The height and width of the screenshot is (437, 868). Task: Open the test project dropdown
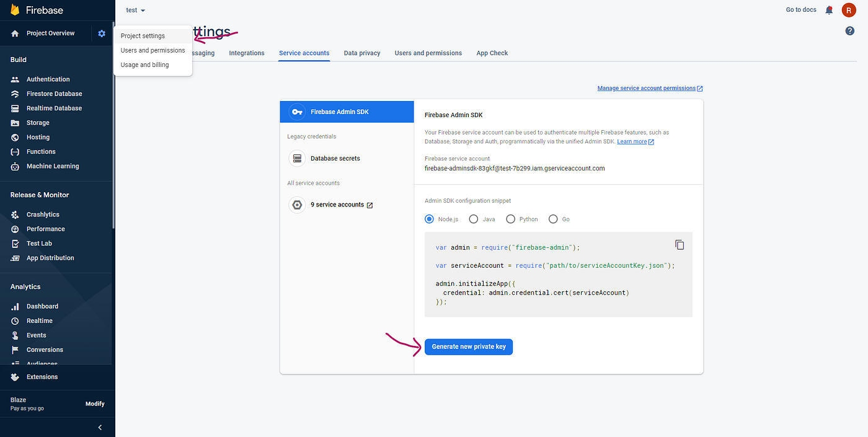coord(135,9)
